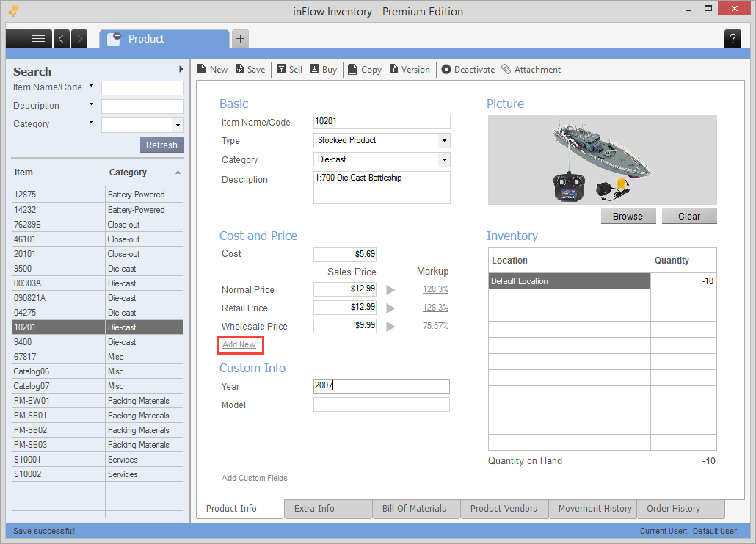The image size is (756, 544).
Task: Select item S10002 in list
Action: (x=98, y=474)
